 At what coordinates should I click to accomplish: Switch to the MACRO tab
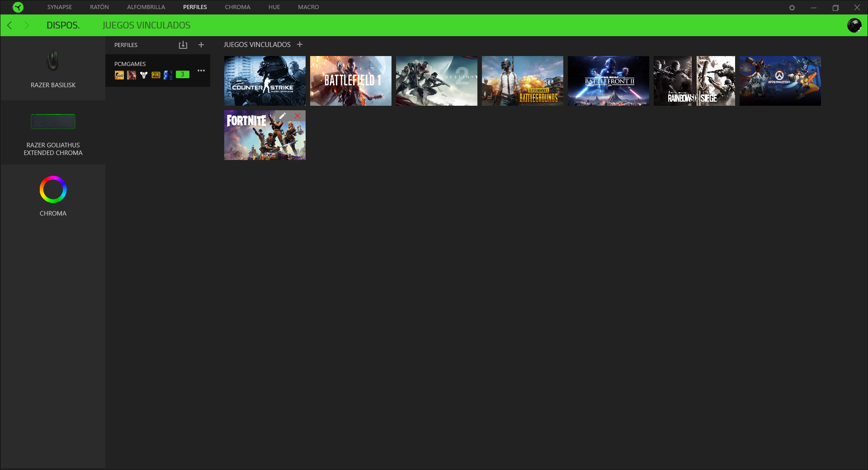tap(308, 7)
